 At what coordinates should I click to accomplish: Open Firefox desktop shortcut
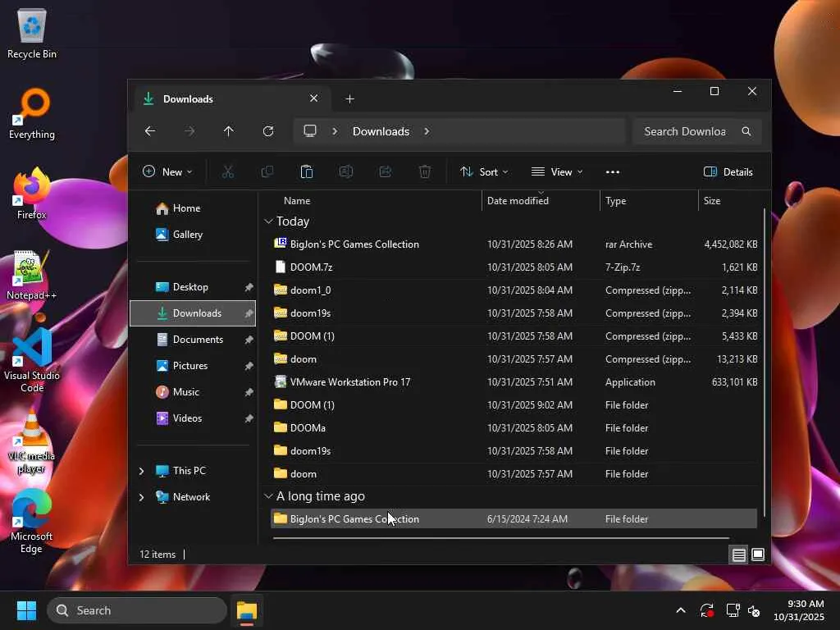coord(32,194)
